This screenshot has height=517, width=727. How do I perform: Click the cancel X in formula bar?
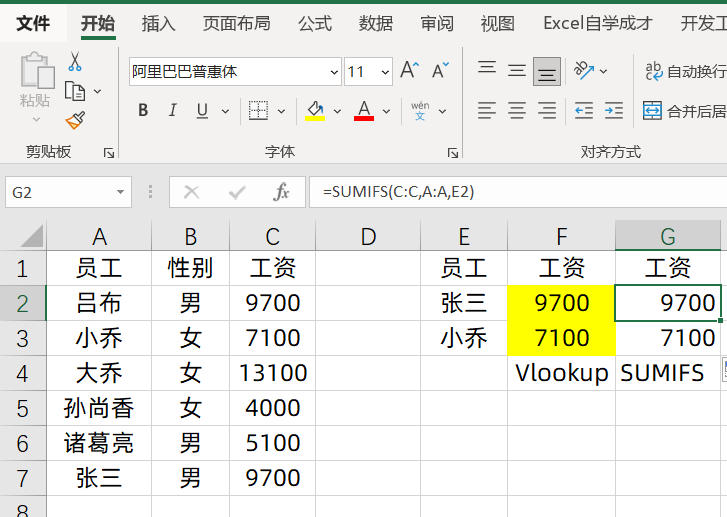click(x=191, y=192)
